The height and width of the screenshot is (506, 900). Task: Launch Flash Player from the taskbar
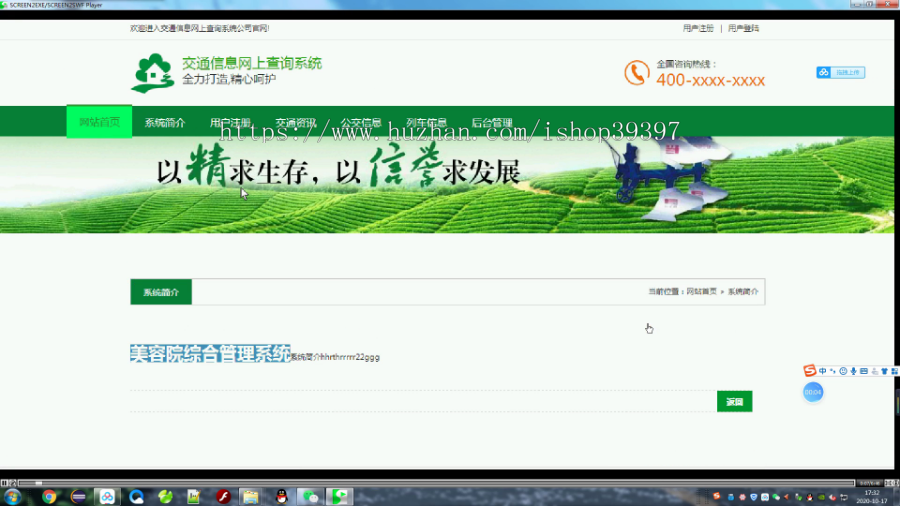click(223, 496)
